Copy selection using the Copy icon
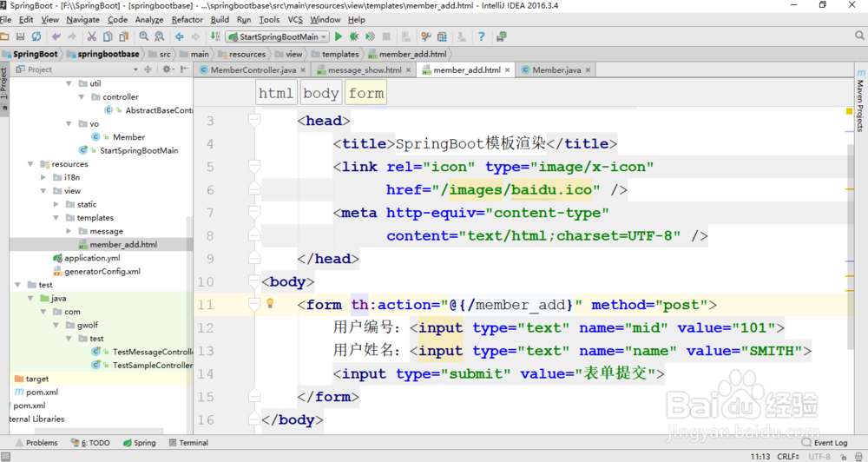 pos(108,36)
